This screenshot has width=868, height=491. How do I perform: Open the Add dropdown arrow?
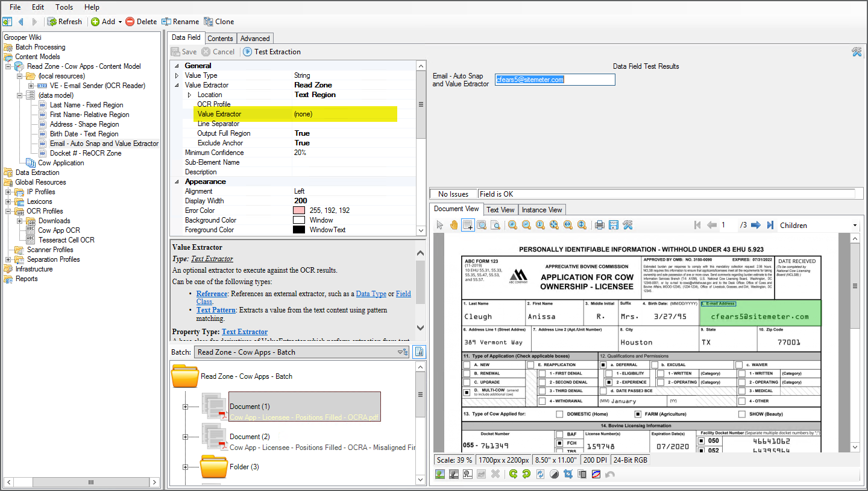click(x=120, y=22)
